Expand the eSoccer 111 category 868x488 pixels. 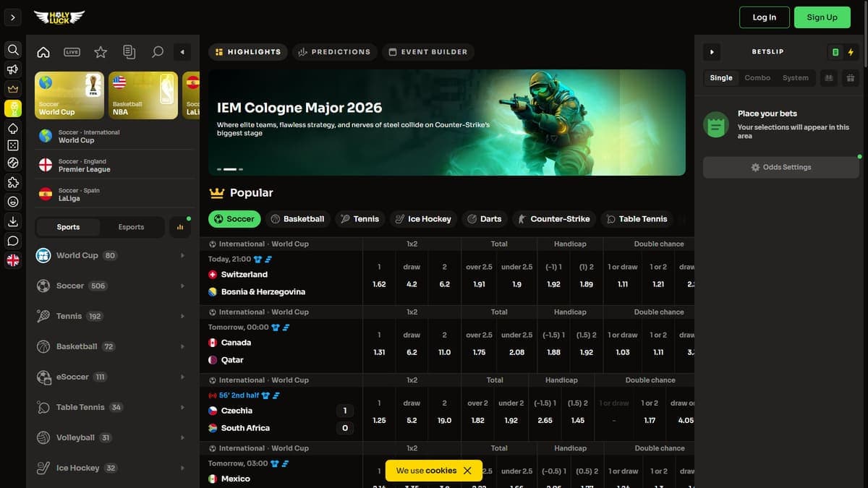(113, 377)
